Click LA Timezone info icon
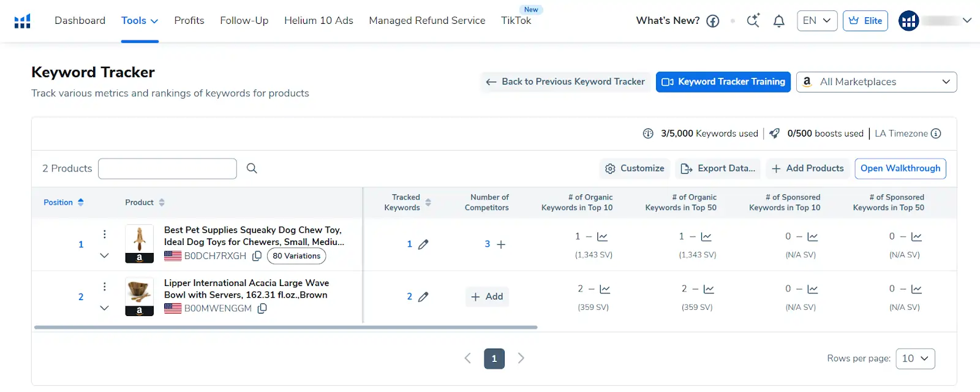The image size is (980, 392). (x=936, y=134)
